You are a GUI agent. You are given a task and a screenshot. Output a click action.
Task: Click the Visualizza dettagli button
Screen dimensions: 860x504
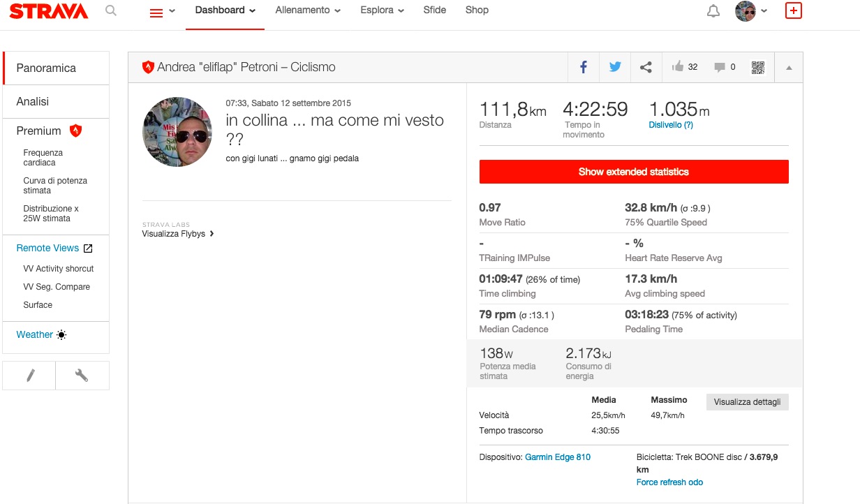(x=747, y=402)
